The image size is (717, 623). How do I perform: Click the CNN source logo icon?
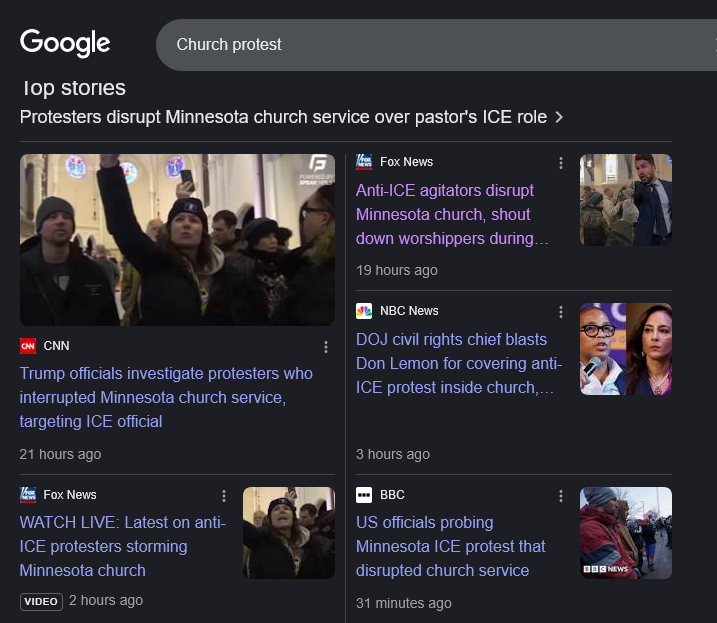28,346
